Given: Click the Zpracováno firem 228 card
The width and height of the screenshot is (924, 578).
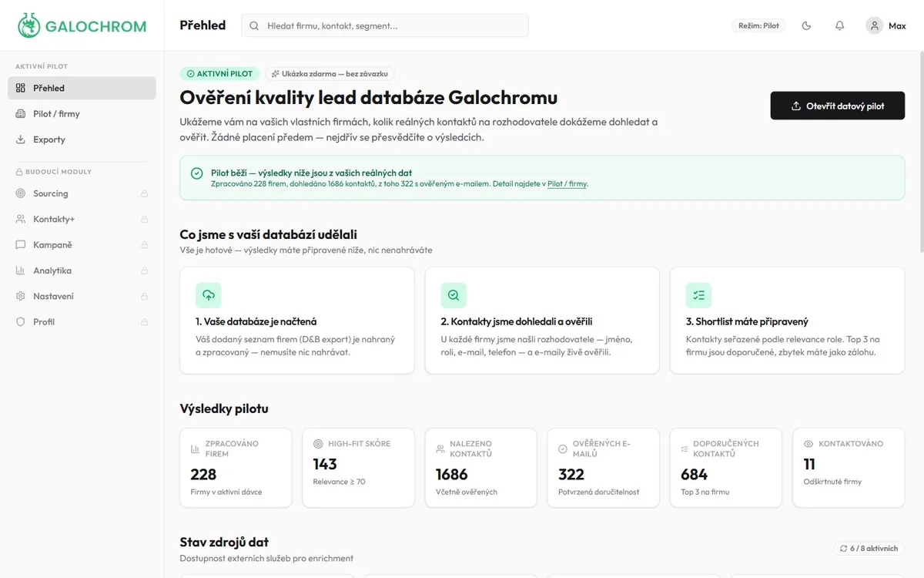Looking at the screenshot, I should pyautogui.click(x=236, y=468).
